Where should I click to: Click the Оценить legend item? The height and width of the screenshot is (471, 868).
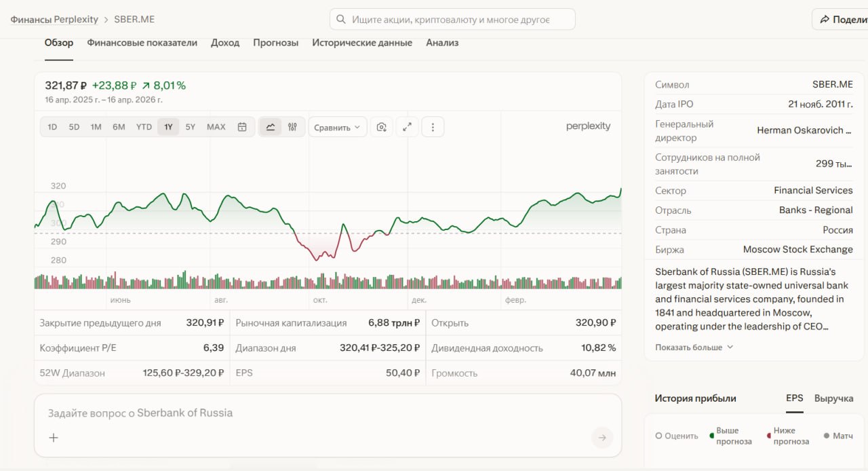(677, 436)
